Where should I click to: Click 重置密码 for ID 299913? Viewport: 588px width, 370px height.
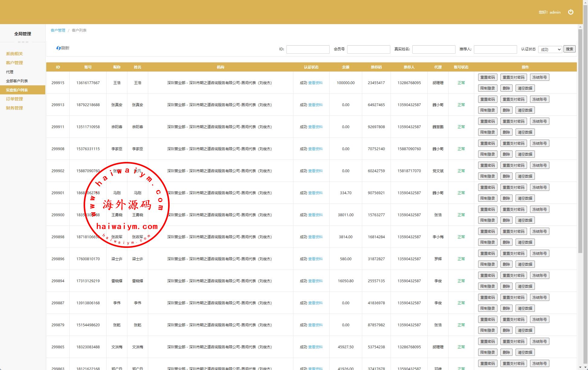click(x=487, y=100)
